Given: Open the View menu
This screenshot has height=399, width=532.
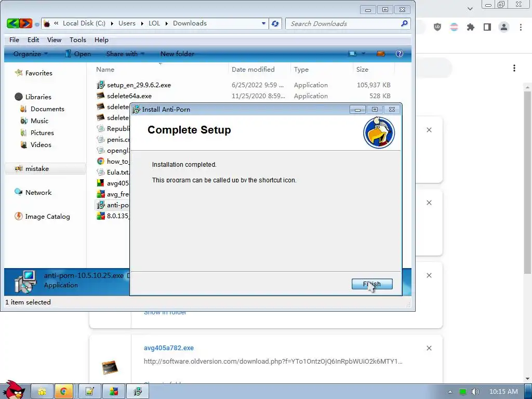Looking at the screenshot, I should 54,39.
